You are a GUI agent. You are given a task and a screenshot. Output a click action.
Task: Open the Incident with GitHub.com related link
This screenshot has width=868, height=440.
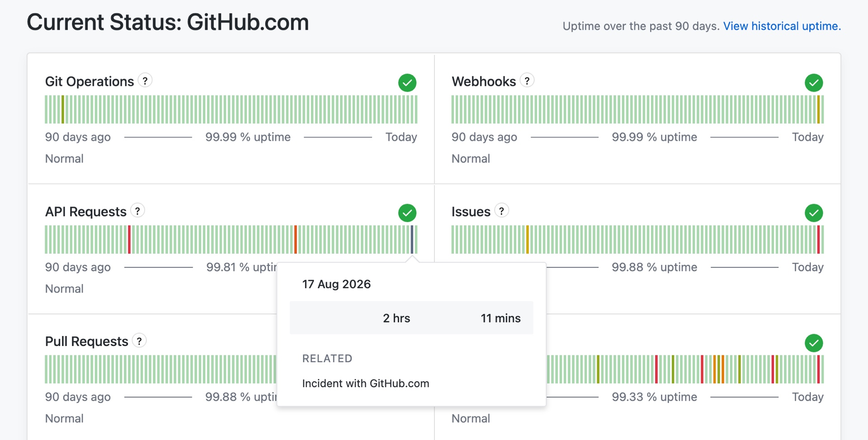click(366, 383)
